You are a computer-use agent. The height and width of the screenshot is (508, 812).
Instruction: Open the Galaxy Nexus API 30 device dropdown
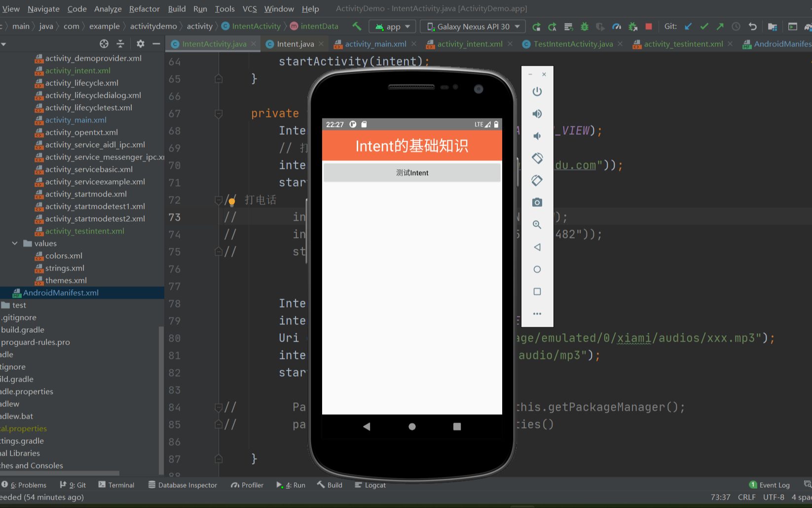pyautogui.click(x=472, y=26)
